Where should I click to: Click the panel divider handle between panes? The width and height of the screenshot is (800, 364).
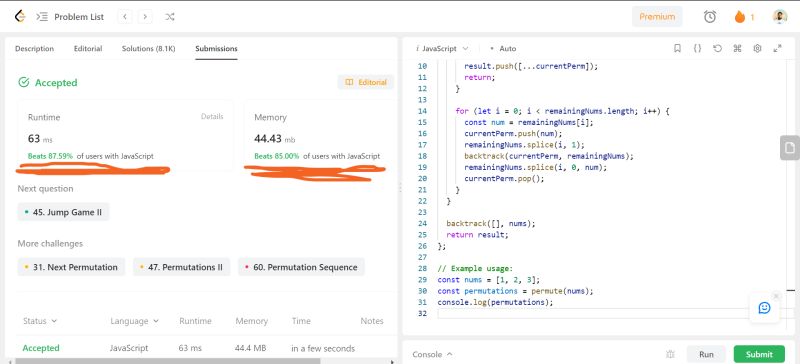(x=400, y=188)
